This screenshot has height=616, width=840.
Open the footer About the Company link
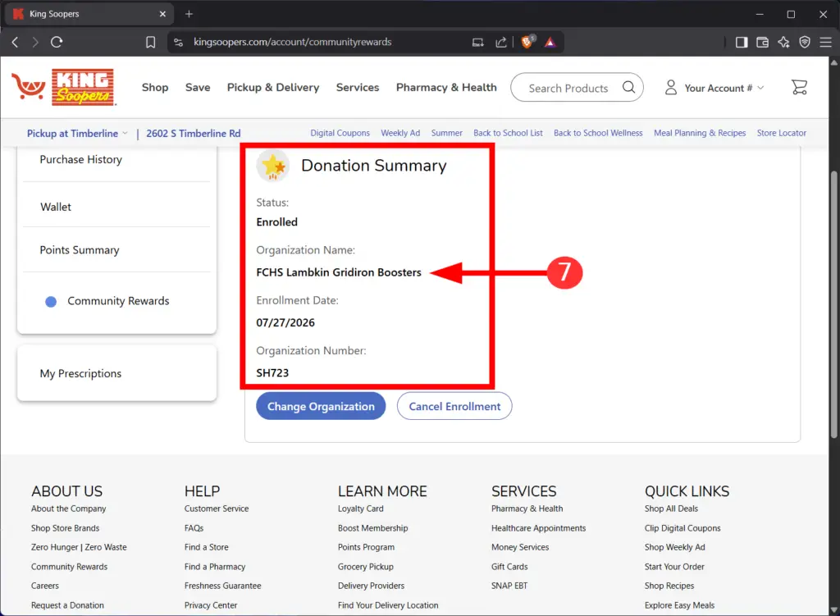click(69, 509)
